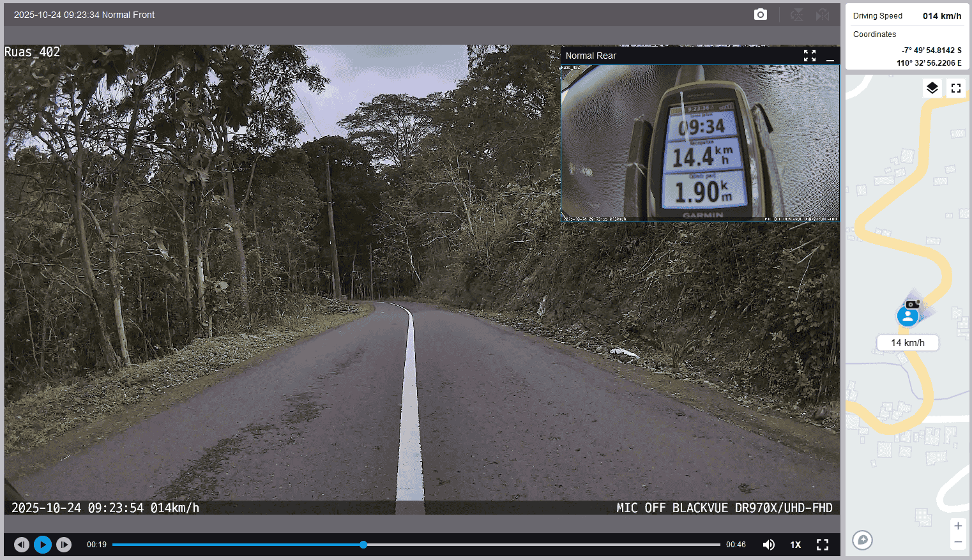Step back to the previous frame
Screen dimensions: 972x560
pos(22,545)
